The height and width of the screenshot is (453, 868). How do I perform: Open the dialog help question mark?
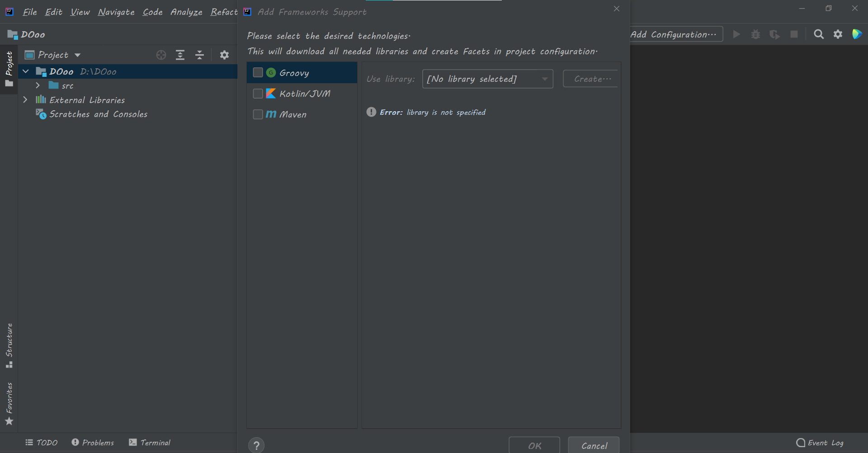click(256, 445)
